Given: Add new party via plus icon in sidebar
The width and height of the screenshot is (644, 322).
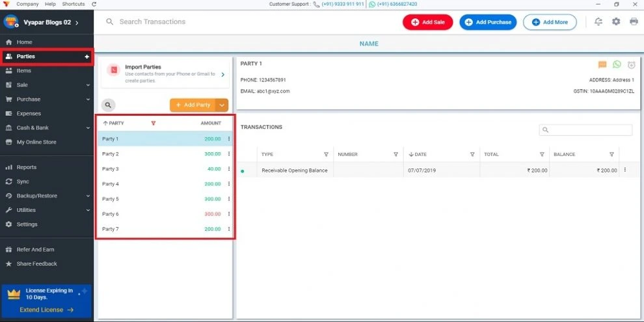Looking at the screenshot, I should (x=87, y=57).
